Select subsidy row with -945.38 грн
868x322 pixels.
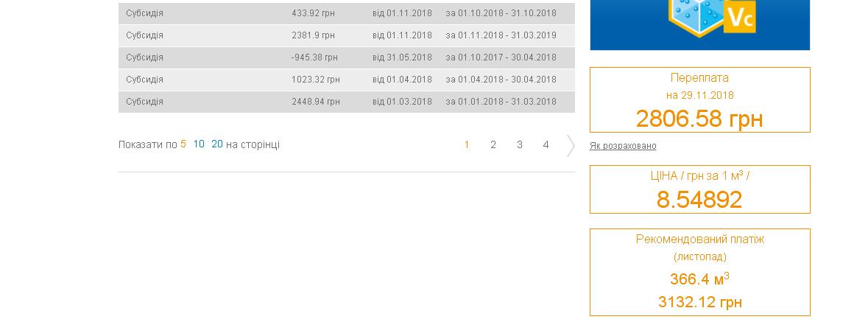347,57
